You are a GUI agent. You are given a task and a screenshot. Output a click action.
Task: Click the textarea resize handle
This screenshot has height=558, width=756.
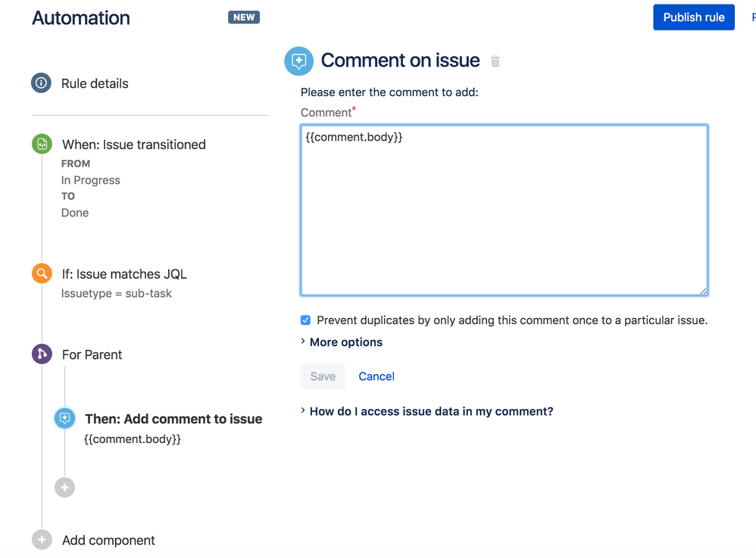point(704,290)
